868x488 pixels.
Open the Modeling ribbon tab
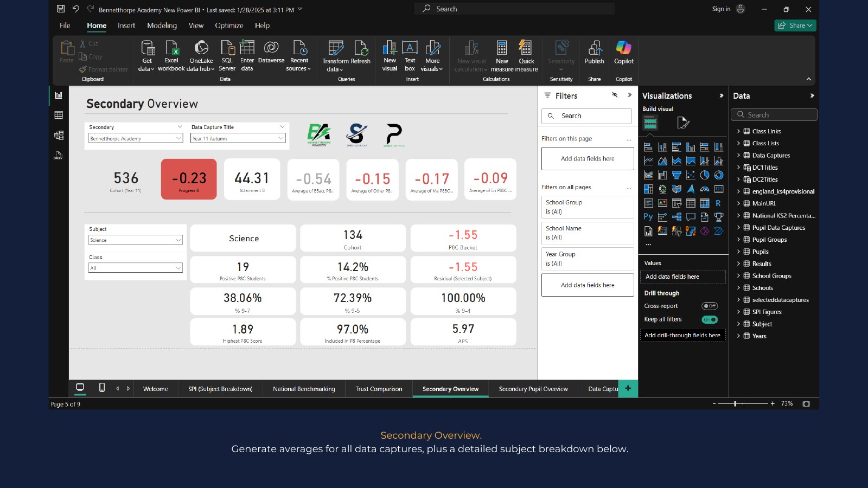click(x=162, y=25)
